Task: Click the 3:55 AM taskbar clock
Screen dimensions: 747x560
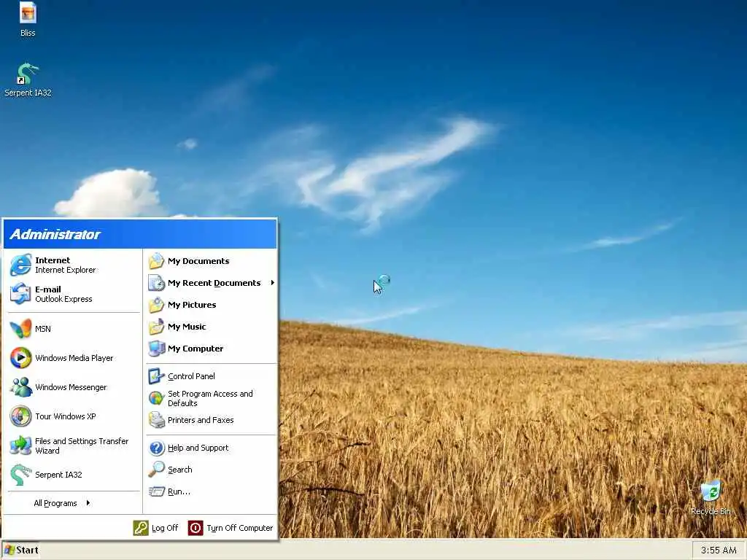Action: [719, 550]
